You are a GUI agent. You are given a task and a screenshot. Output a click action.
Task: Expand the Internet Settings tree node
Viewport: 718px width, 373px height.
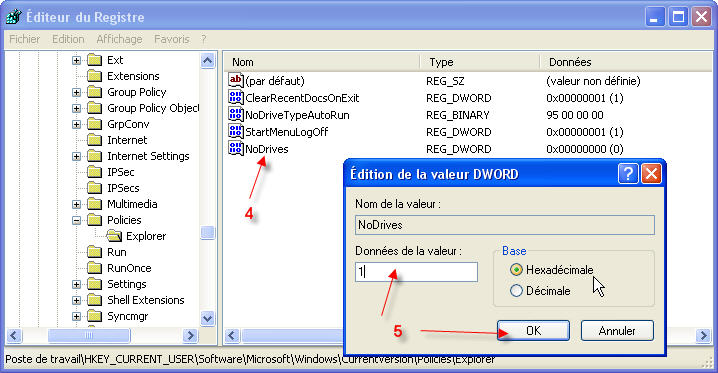76,156
